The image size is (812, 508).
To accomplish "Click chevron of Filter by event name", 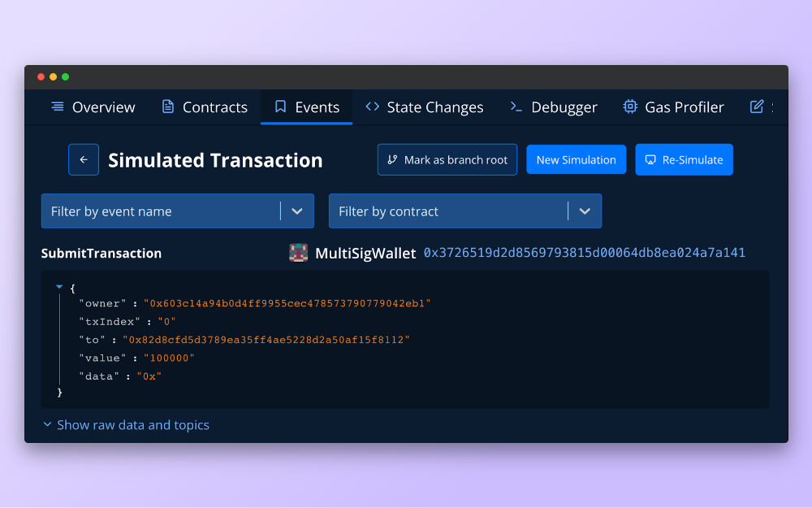I will 296,211.
